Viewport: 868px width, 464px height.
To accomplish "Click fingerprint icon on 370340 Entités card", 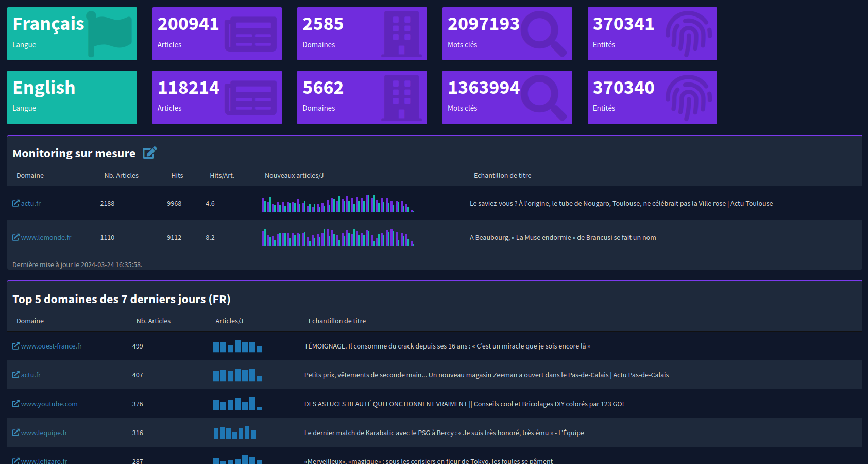I will click(x=689, y=97).
